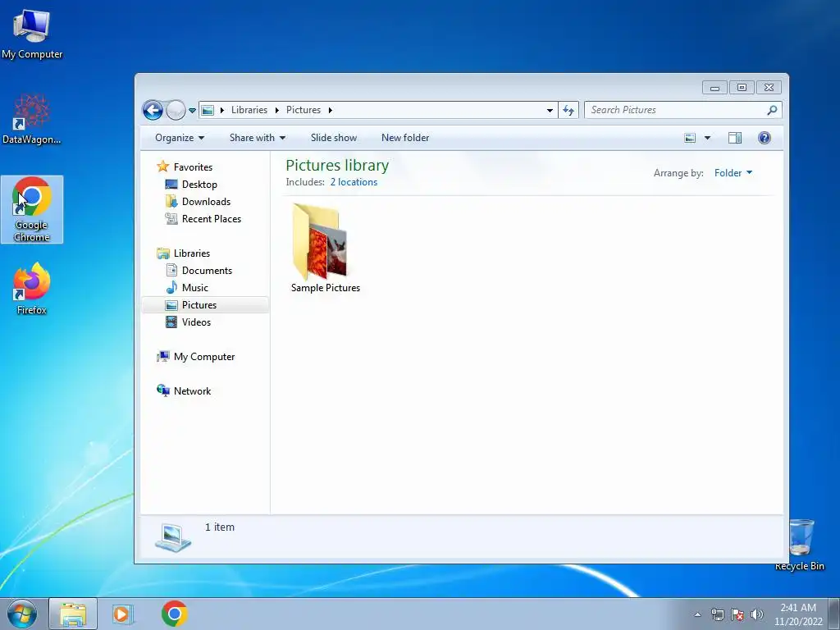Open My Computer in the navigation pane

pos(203,357)
